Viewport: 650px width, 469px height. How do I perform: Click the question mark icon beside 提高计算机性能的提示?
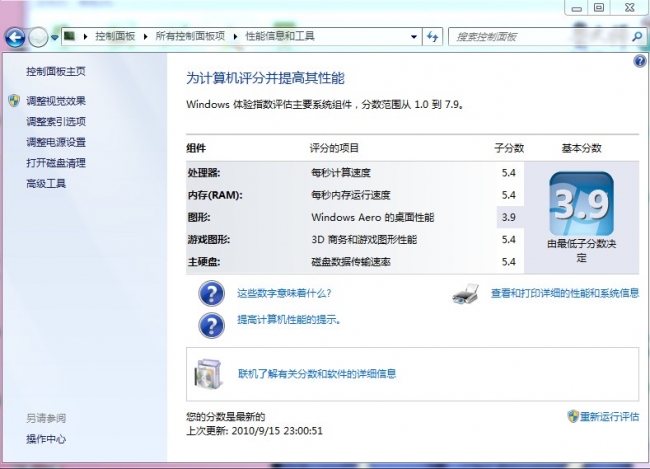(211, 324)
